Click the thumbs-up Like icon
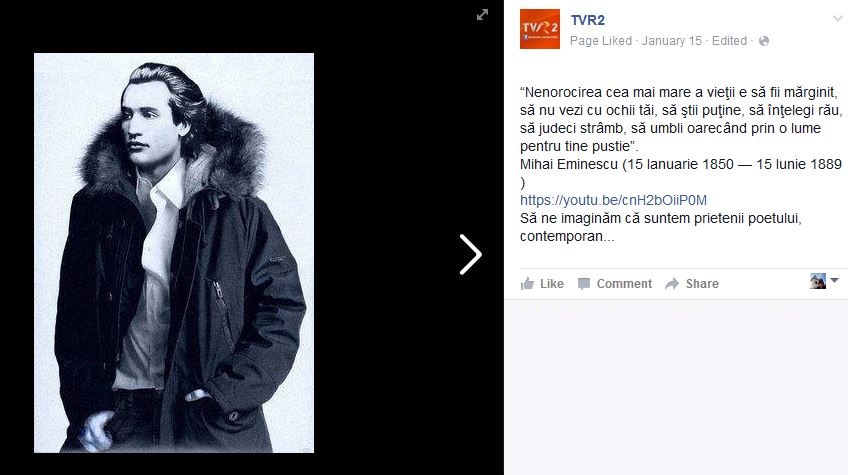The height and width of the screenshot is (475, 848). 527,283
